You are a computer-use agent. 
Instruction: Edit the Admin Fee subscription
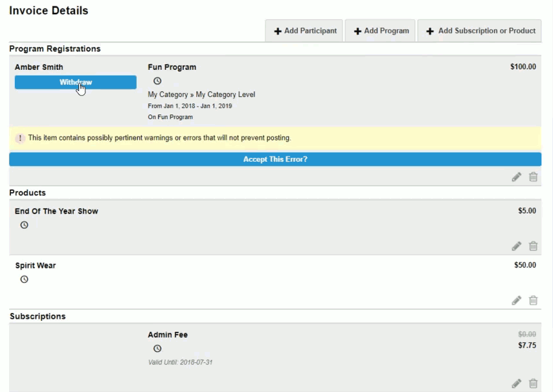(x=516, y=383)
